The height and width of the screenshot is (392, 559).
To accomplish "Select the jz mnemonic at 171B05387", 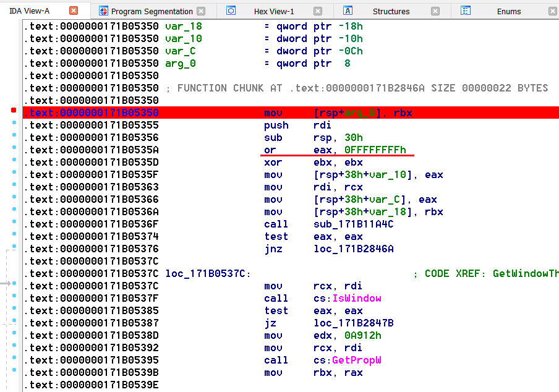I will coord(270,323).
